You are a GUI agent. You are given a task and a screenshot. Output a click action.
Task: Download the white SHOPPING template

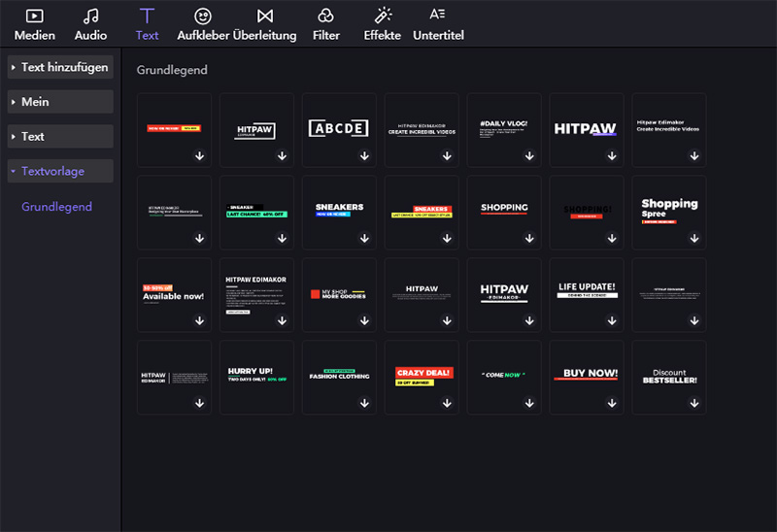pyautogui.click(x=529, y=238)
